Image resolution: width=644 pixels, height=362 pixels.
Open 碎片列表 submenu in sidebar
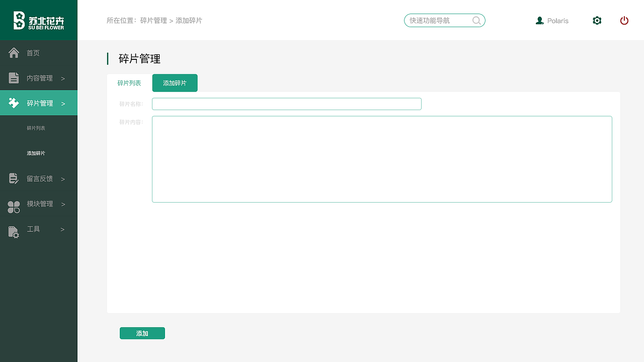tap(36, 128)
